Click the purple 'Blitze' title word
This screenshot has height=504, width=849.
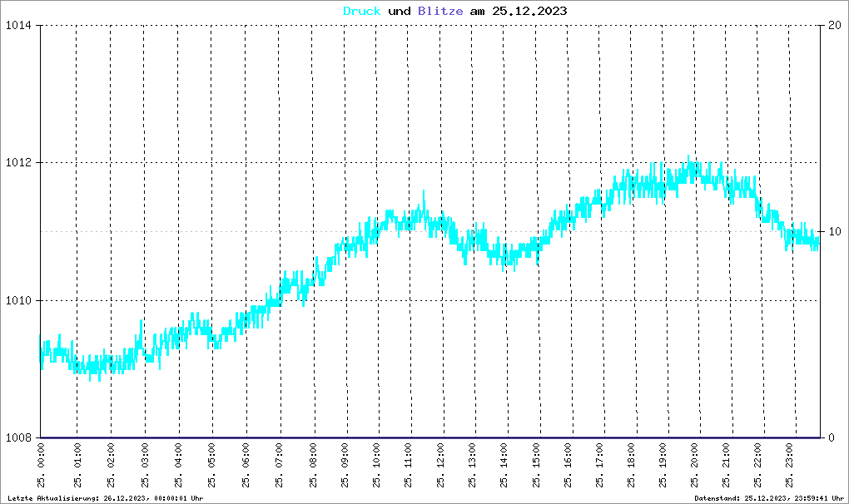point(440,11)
